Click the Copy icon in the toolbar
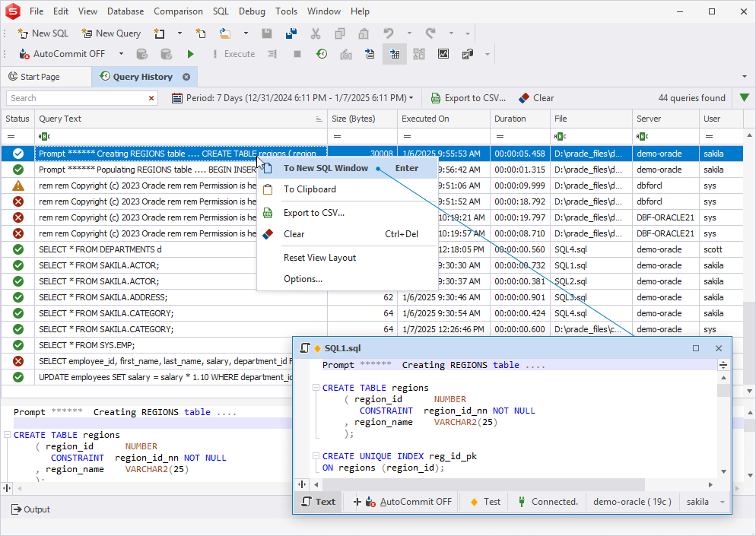The height and width of the screenshot is (536, 756). [340, 33]
